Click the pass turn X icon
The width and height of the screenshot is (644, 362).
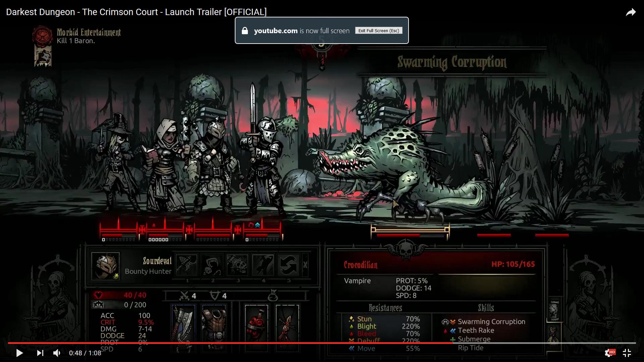tap(305, 265)
